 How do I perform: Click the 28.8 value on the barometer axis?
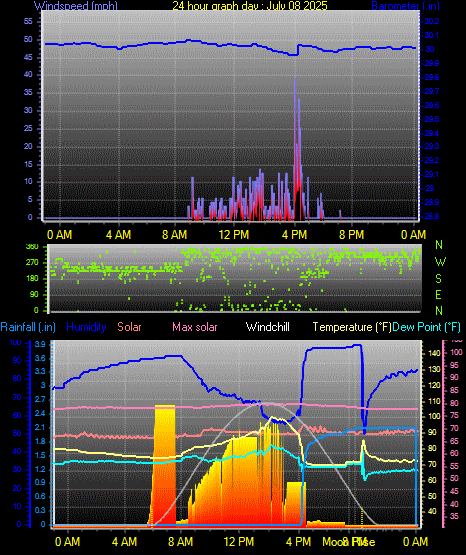[x=432, y=216]
